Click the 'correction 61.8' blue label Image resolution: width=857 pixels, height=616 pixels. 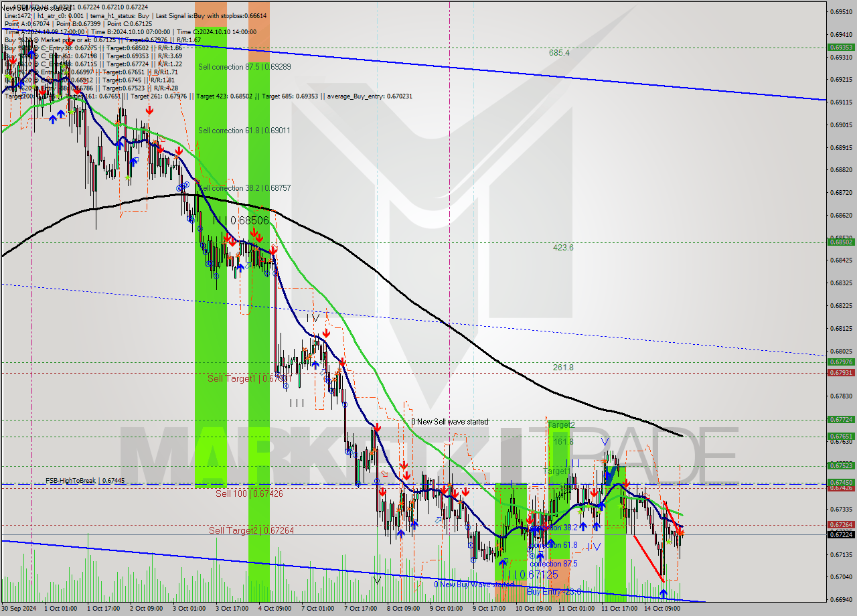553,545
